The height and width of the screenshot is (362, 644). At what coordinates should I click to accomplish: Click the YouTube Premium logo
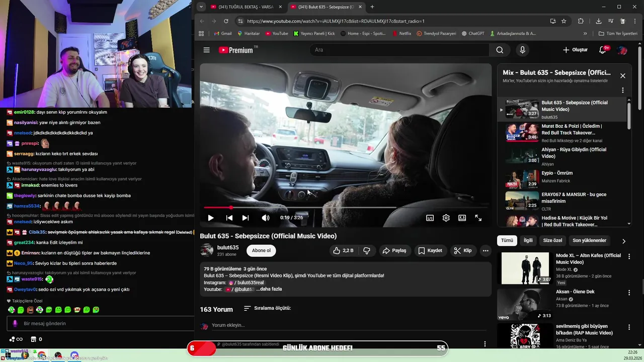[x=236, y=50]
